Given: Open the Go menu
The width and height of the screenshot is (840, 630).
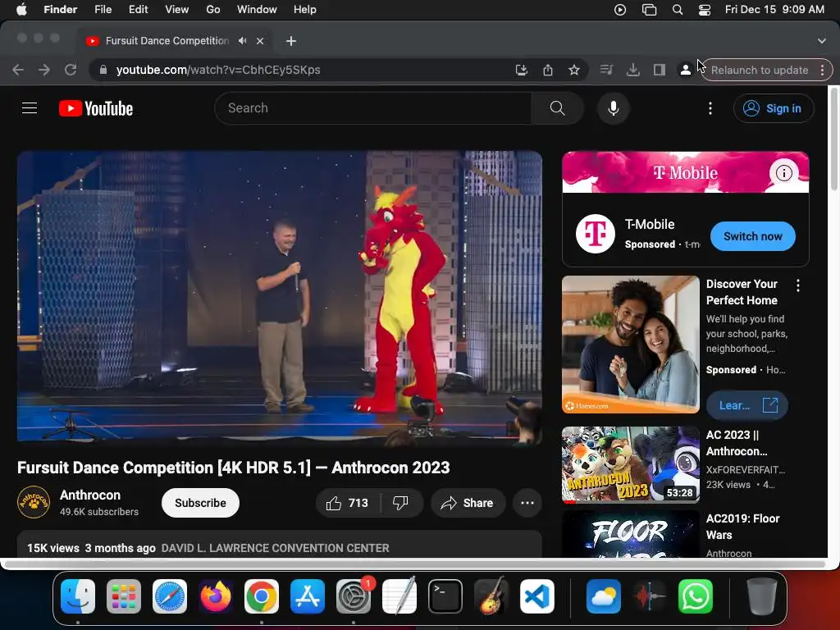Looking at the screenshot, I should point(213,10).
